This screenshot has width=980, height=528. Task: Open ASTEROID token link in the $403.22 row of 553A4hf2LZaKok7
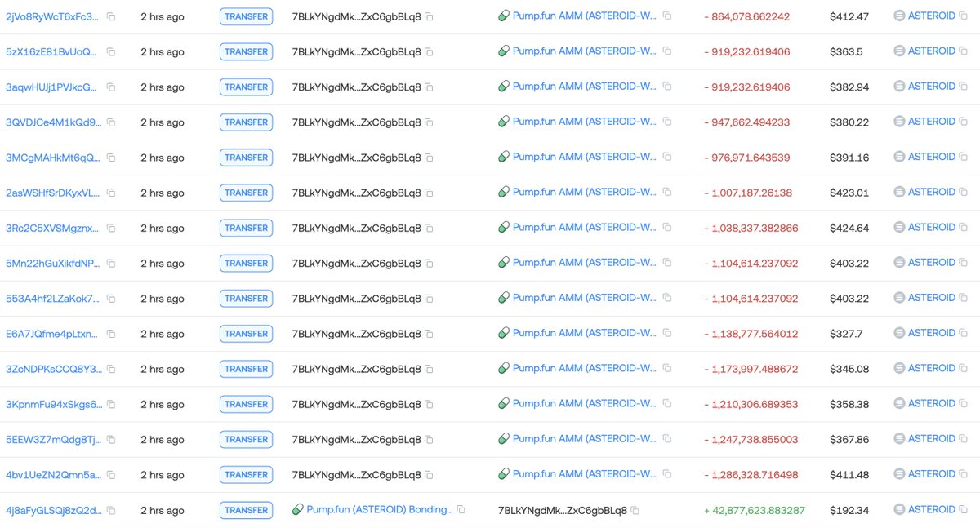pyautogui.click(x=931, y=298)
